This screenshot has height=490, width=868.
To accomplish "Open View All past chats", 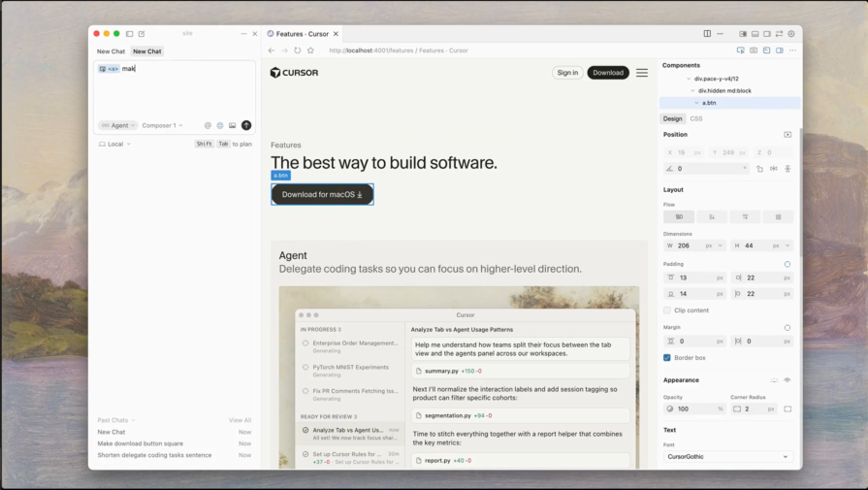I will click(x=240, y=420).
